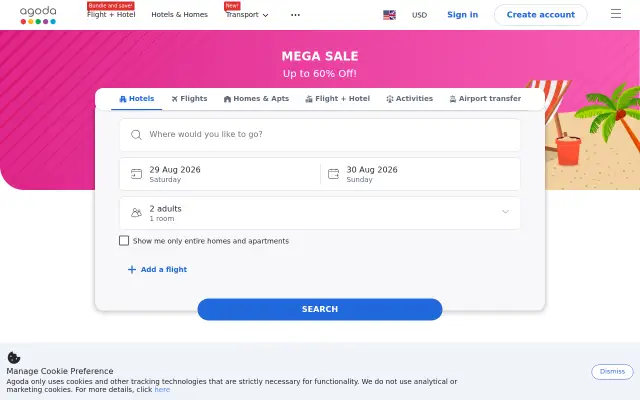Image resolution: width=640 pixels, height=400 pixels.
Task: Open the three-dots more menu
Action: point(295,15)
